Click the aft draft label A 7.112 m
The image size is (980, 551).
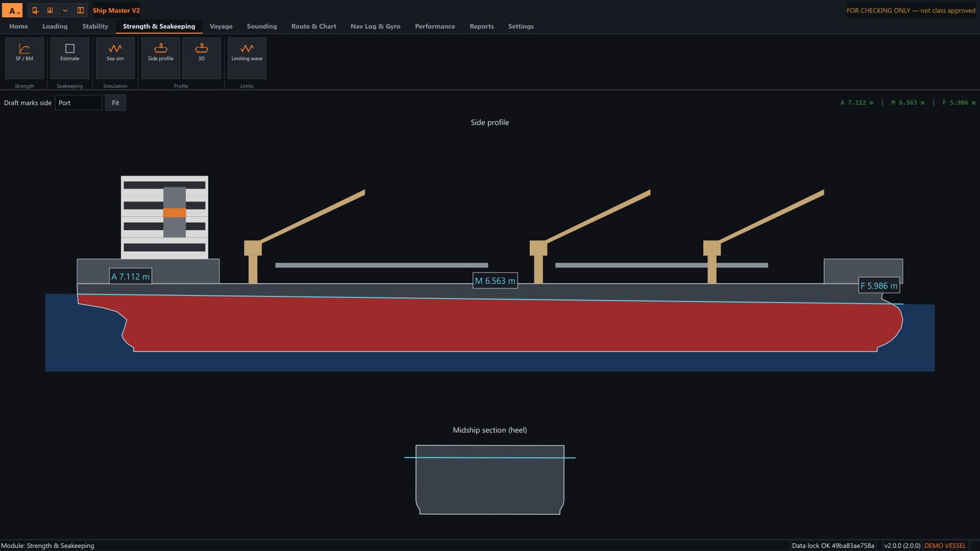[x=130, y=277]
